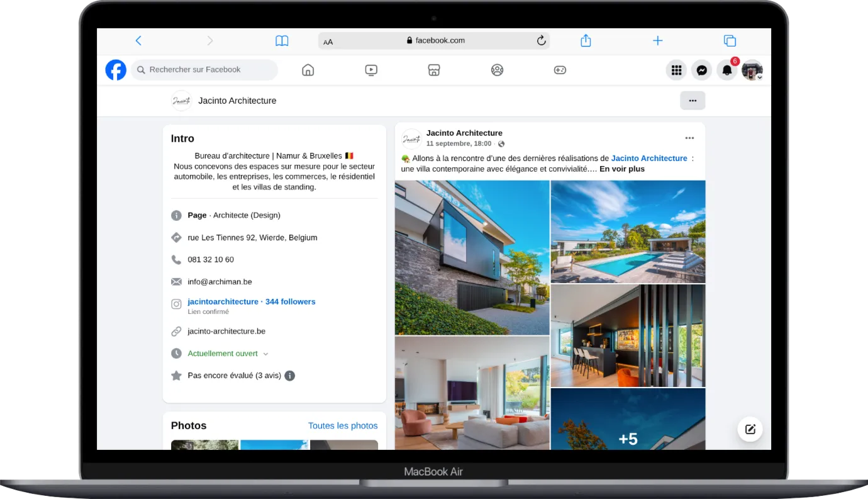Open the page header three-dots button

tap(693, 101)
